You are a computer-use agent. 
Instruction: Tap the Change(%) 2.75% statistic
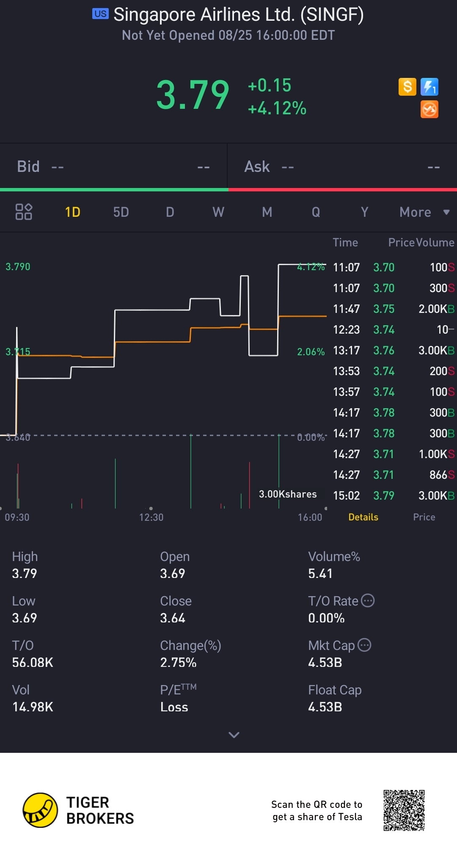tap(190, 654)
